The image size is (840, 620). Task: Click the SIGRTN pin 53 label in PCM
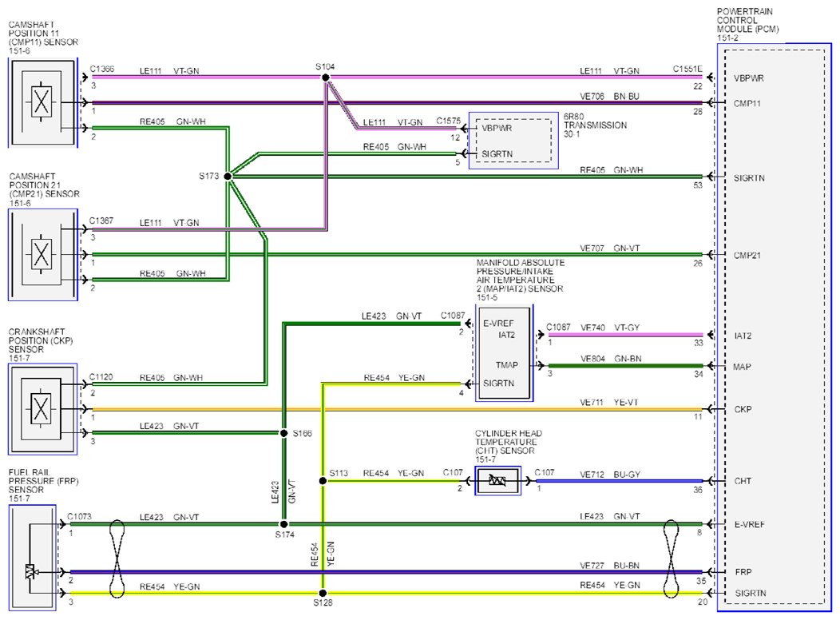point(749,178)
